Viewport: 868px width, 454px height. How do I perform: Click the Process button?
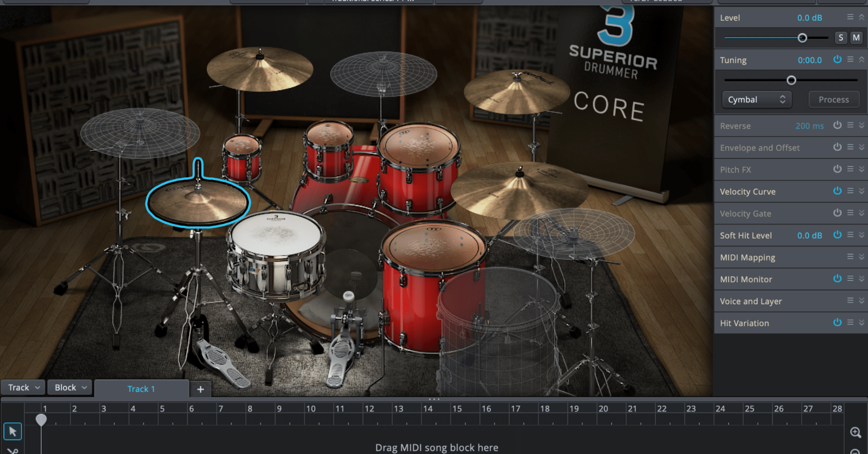(x=834, y=99)
